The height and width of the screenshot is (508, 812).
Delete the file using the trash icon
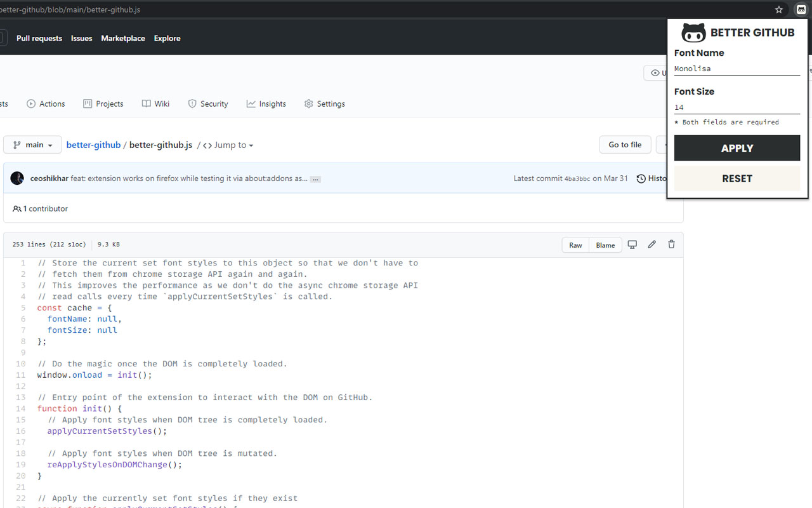click(x=671, y=244)
